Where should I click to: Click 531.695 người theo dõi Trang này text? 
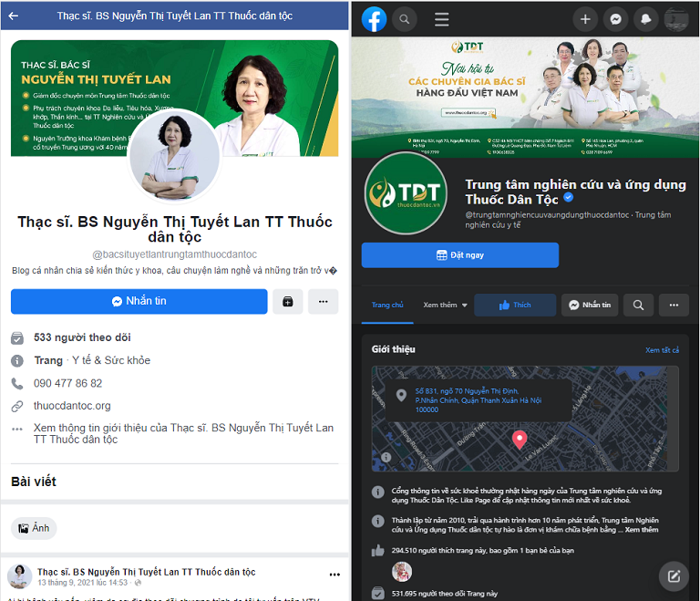click(445, 594)
